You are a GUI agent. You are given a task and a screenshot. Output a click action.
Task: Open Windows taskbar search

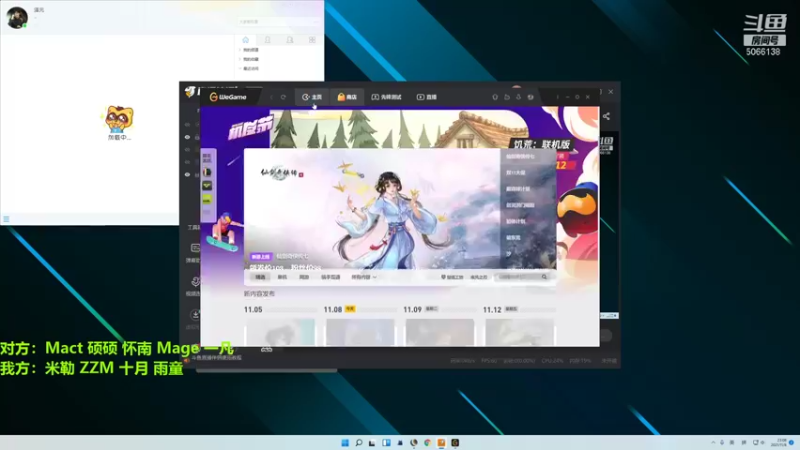359,443
